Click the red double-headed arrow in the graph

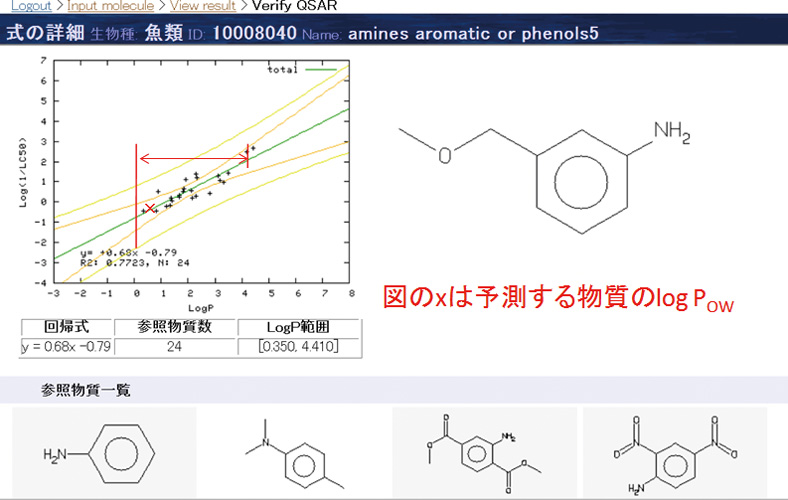click(193, 158)
